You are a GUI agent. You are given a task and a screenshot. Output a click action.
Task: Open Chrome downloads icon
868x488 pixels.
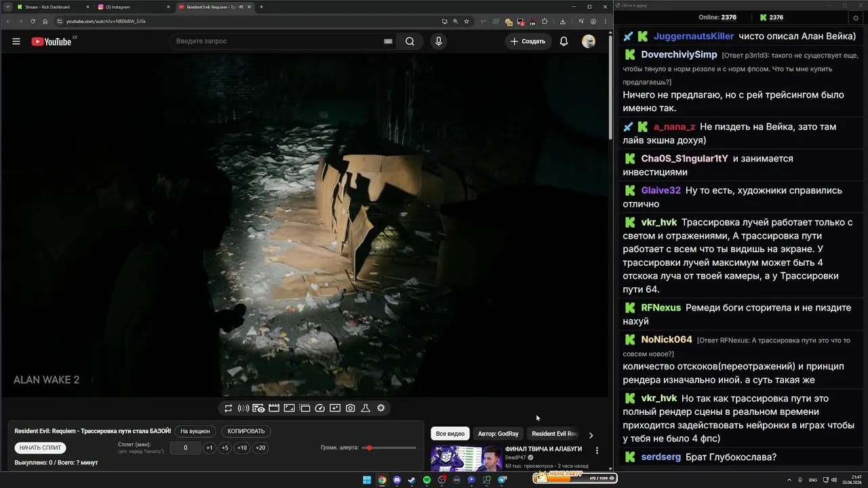[x=563, y=21]
